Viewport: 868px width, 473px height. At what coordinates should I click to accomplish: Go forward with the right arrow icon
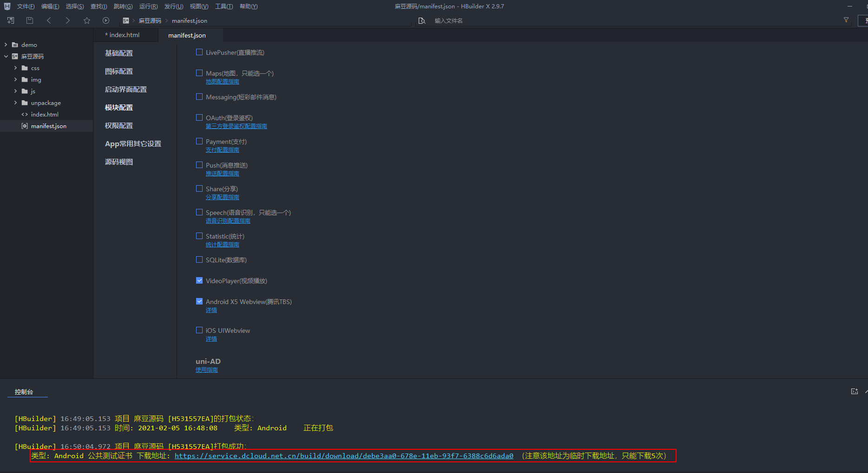68,20
